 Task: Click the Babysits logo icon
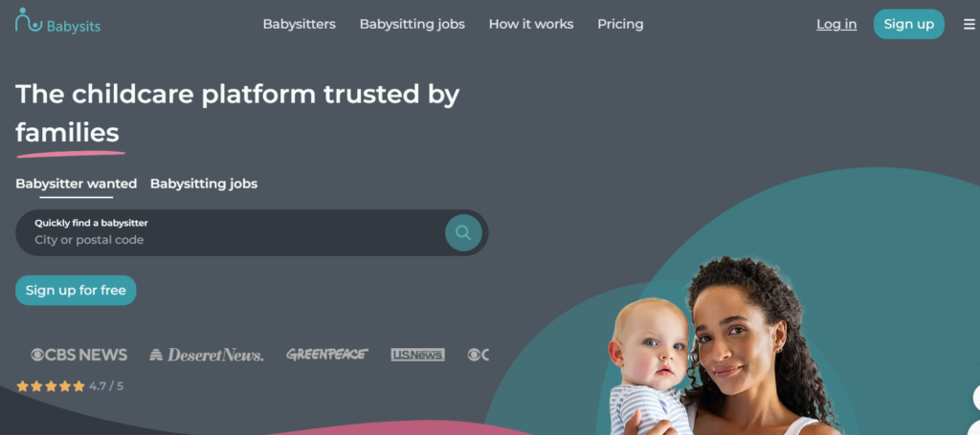click(28, 20)
